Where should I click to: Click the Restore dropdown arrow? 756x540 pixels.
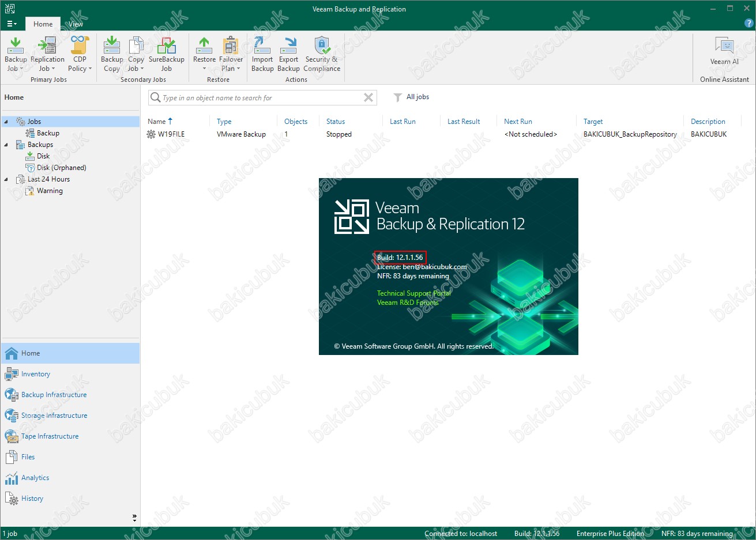(x=204, y=69)
